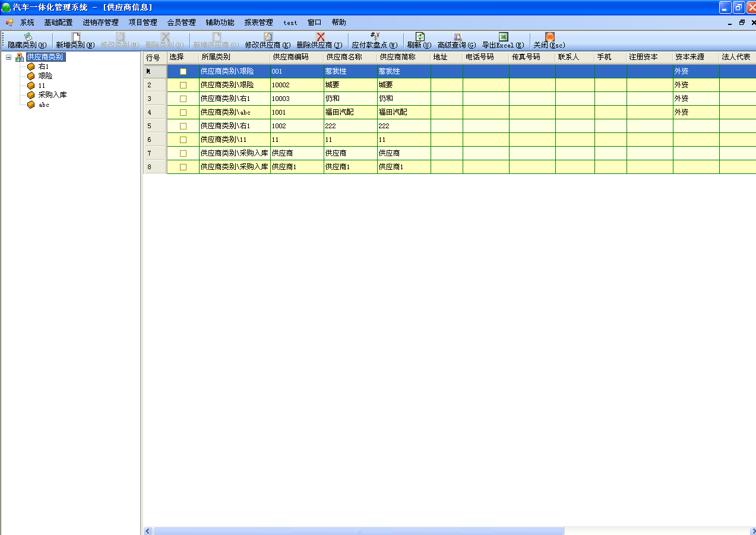The height and width of the screenshot is (535, 756).
Task: Select the 11 category in the tree
Action: [42, 86]
